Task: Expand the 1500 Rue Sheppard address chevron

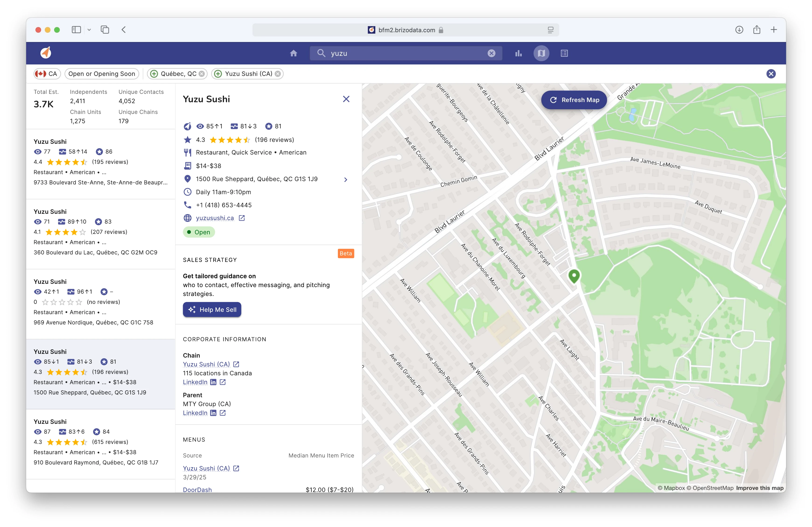Action: pyautogui.click(x=346, y=179)
